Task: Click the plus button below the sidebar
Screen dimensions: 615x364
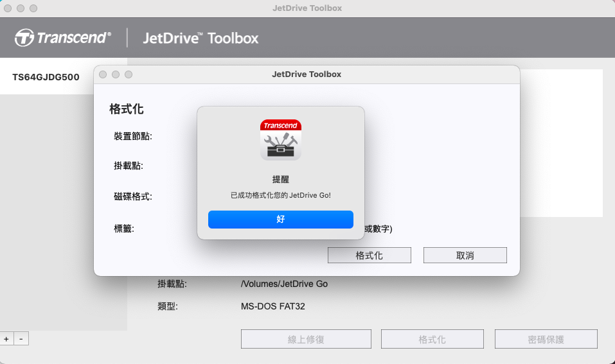Action: (6, 339)
